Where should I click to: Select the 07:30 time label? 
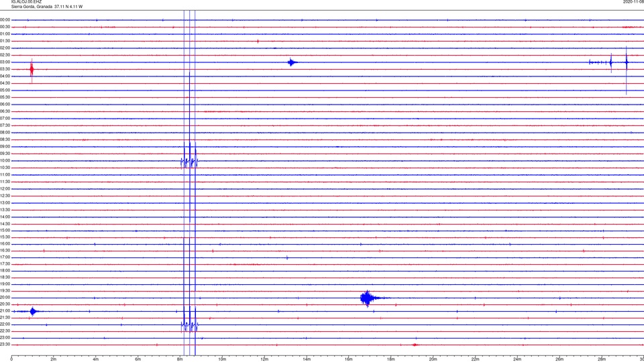pyautogui.click(x=5, y=125)
